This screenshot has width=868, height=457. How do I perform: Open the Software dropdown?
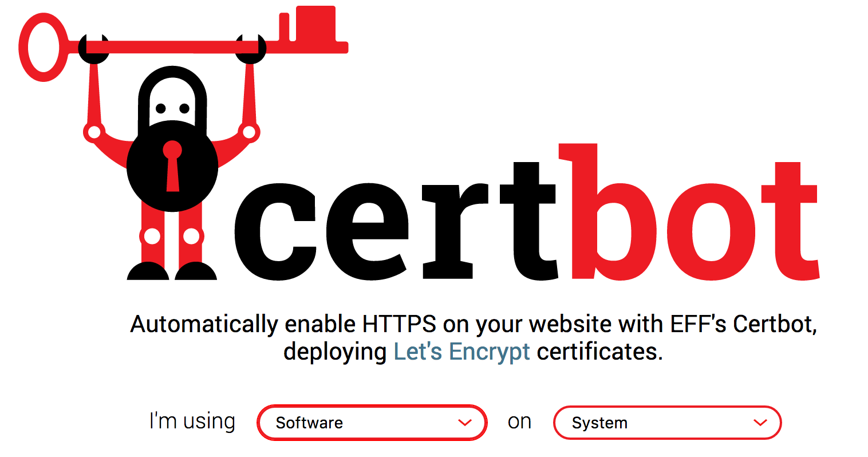tap(372, 423)
